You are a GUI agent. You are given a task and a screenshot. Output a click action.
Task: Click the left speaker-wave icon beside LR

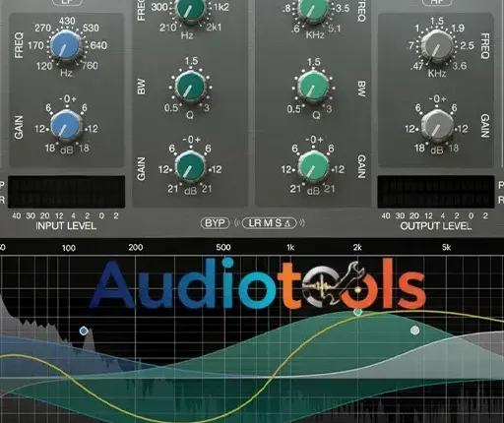237,223
